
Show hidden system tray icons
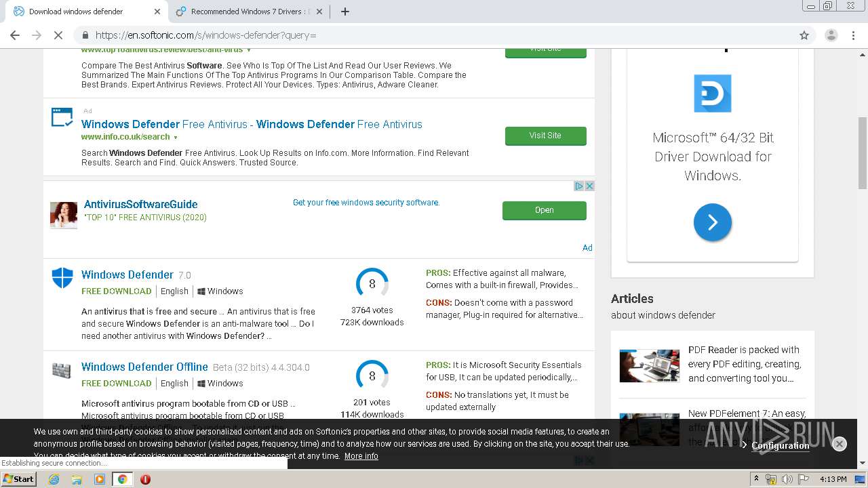point(755,479)
